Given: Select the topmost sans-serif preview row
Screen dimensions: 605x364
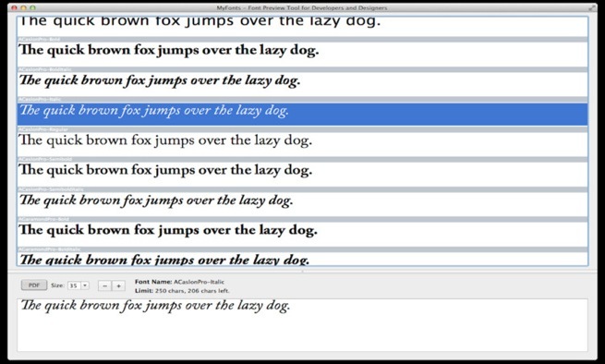Looking at the screenshot, I should pyautogui.click(x=303, y=26).
